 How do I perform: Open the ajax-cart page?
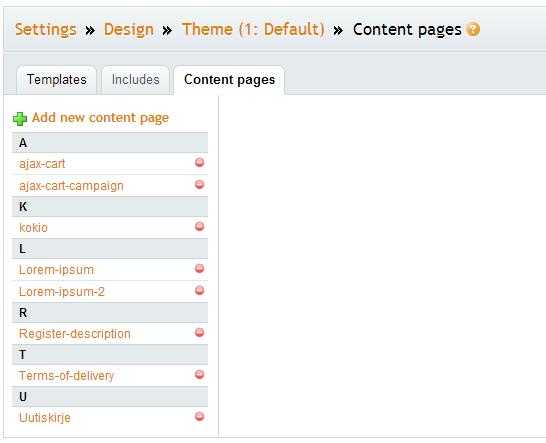42,164
